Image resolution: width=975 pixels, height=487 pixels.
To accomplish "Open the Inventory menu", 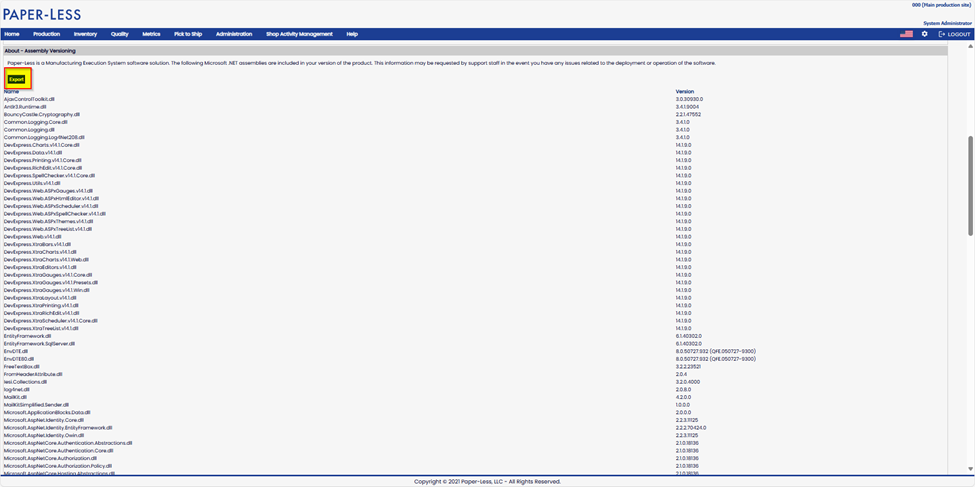I will [85, 34].
